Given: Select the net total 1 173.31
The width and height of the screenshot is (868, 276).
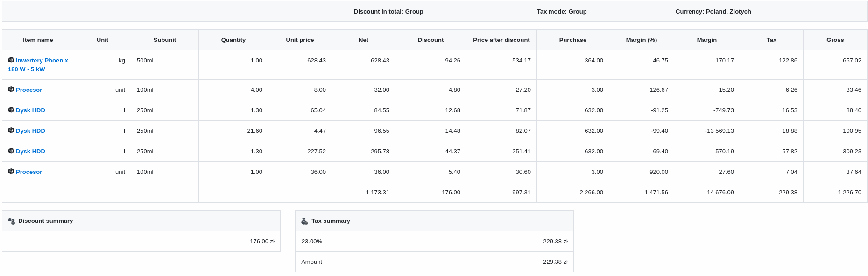Looking at the screenshot, I should pyautogui.click(x=378, y=193).
